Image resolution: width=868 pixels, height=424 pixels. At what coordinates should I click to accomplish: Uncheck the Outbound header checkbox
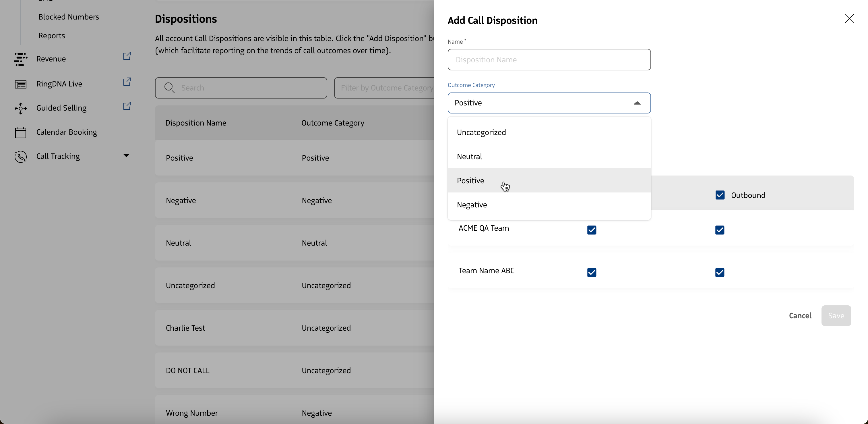pyautogui.click(x=720, y=195)
